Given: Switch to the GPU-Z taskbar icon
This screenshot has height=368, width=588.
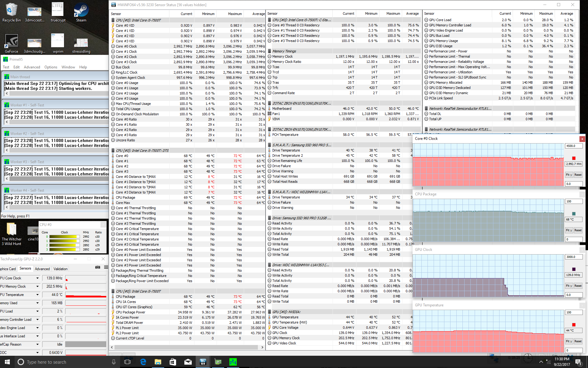Looking at the screenshot, I should tap(218, 362).
